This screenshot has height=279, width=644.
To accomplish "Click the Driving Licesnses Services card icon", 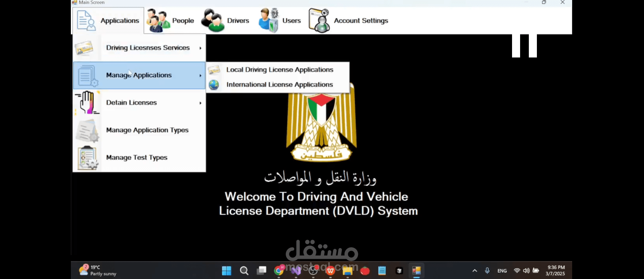I will (x=84, y=48).
